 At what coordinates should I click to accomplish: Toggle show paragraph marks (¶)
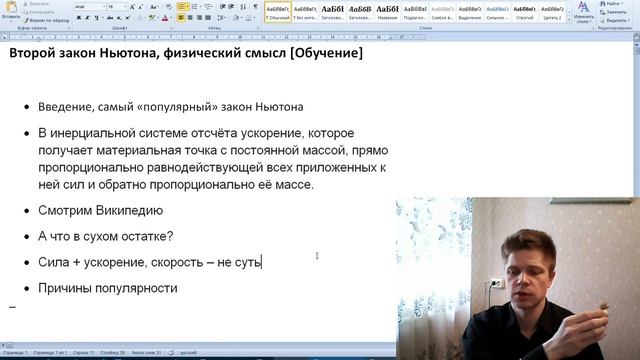tap(256, 7)
